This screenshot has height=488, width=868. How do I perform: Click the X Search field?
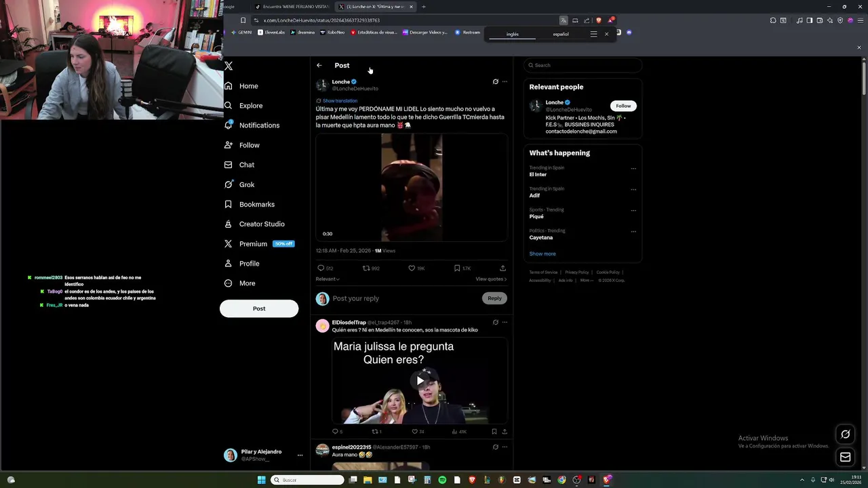(583, 65)
